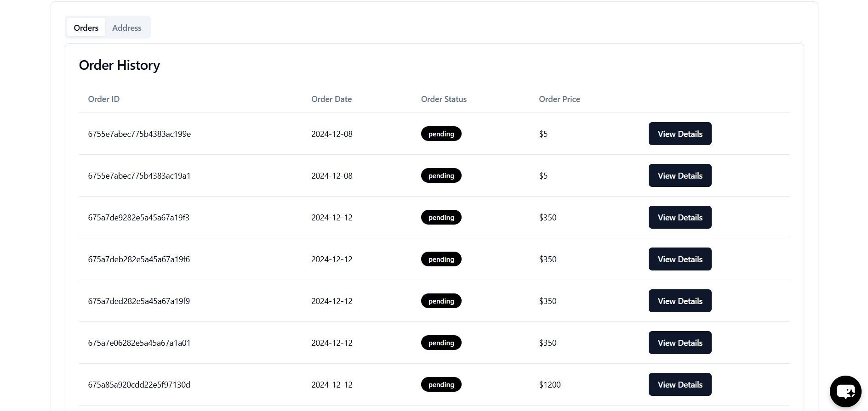Select the Orders tab
Viewport: 868px width, 411px height.
tap(86, 28)
